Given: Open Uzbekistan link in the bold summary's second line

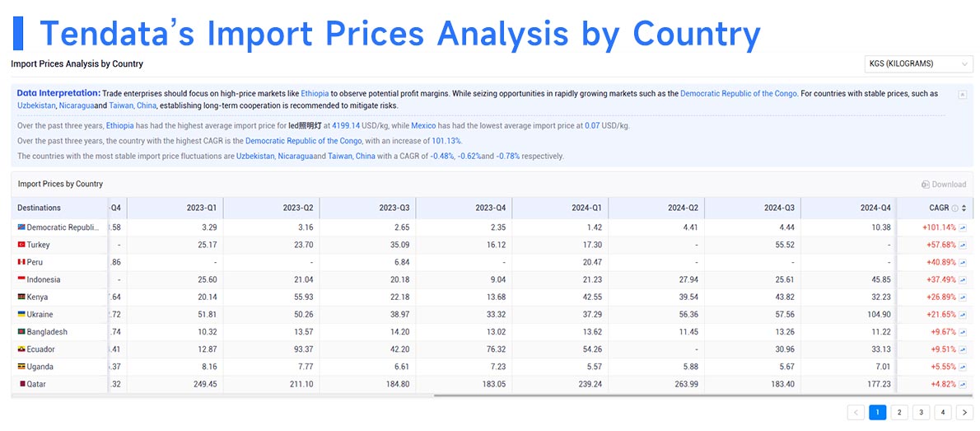Looking at the screenshot, I should coord(36,105).
